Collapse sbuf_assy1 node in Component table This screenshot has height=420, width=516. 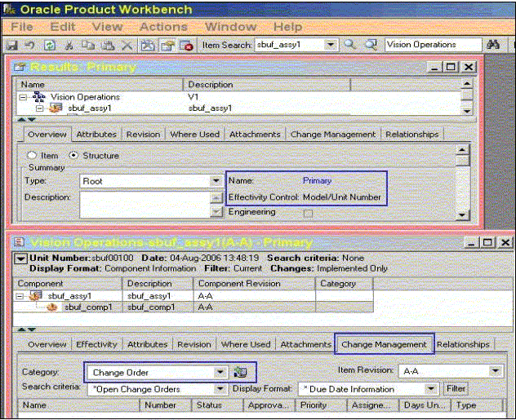(20, 296)
